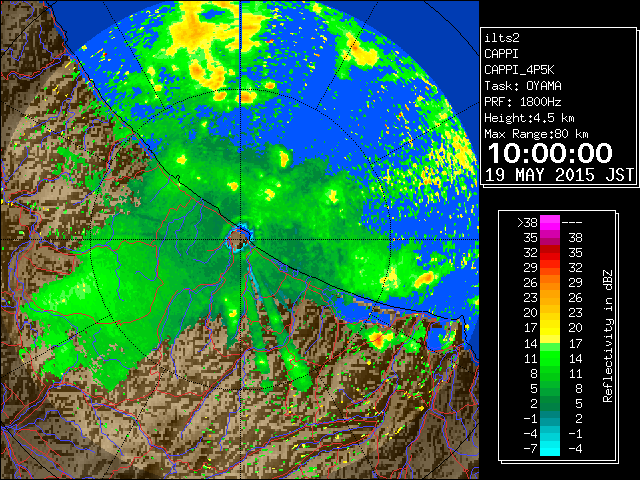Click the 'ilts2' label in info box

point(502,38)
